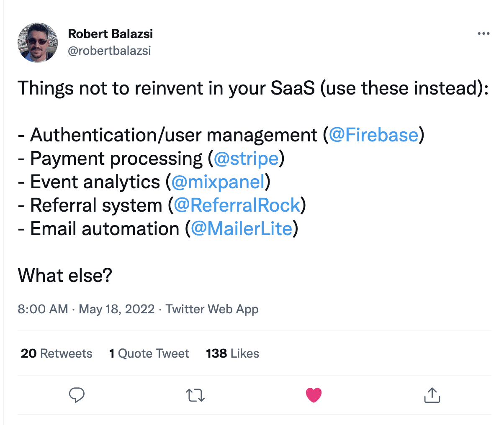
Task: View the 20 Retweets list
Action: pyautogui.click(x=57, y=353)
